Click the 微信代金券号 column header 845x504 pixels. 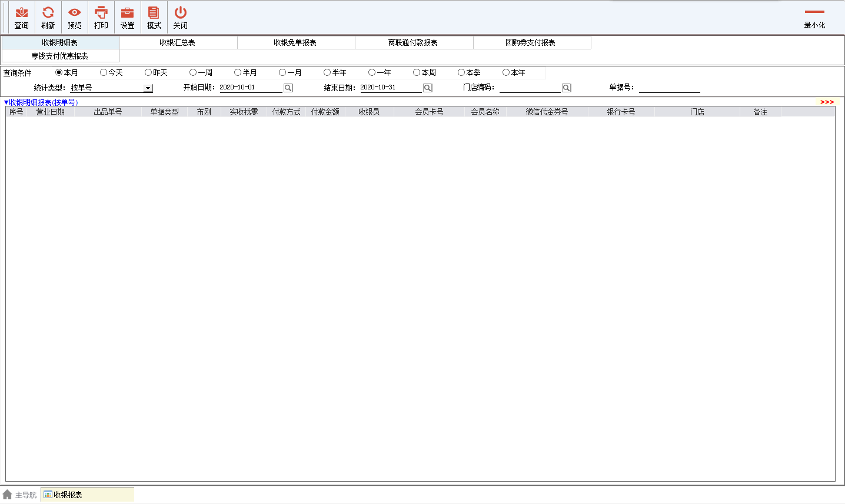547,112
